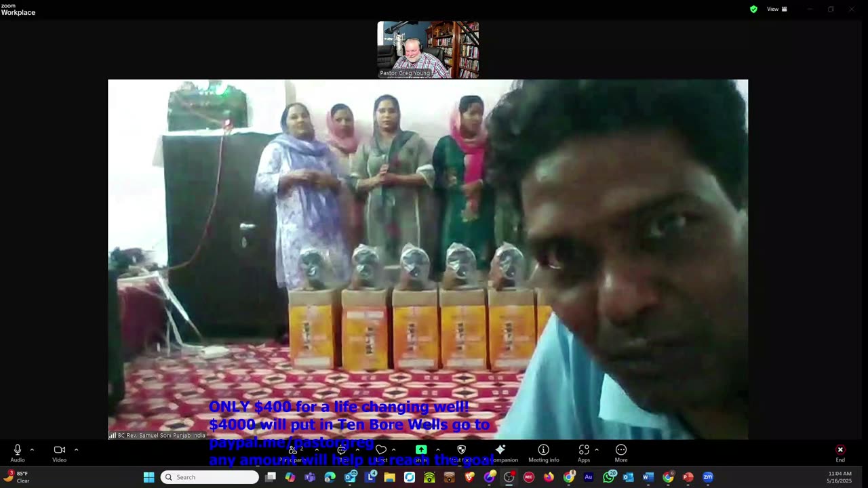The height and width of the screenshot is (488, 868).
Task: Open the More options menu
Action: [621, 453]
